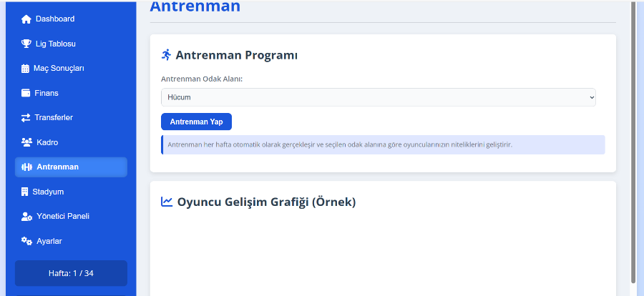
Task: Click the Finans wallet icon
Action: [26, 93]
